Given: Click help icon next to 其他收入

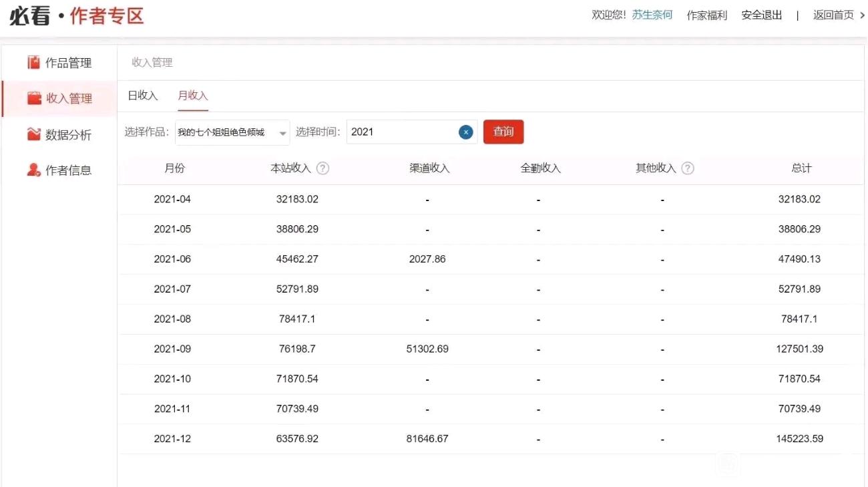Looking at the screenshot, I should coord(688,168).
